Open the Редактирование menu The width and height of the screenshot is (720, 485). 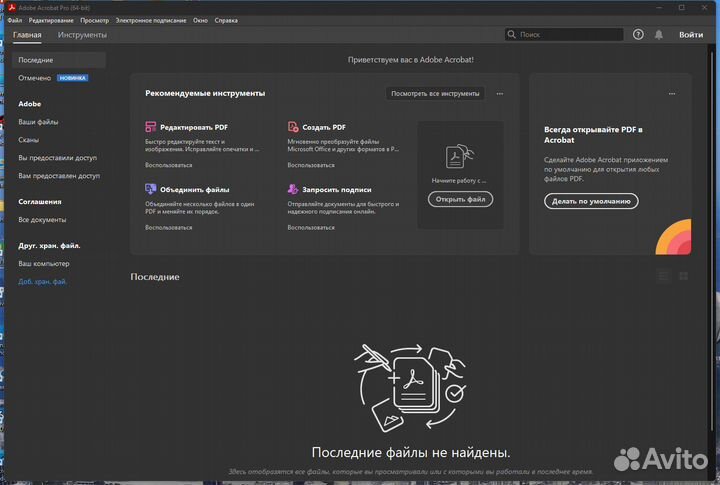51,20
